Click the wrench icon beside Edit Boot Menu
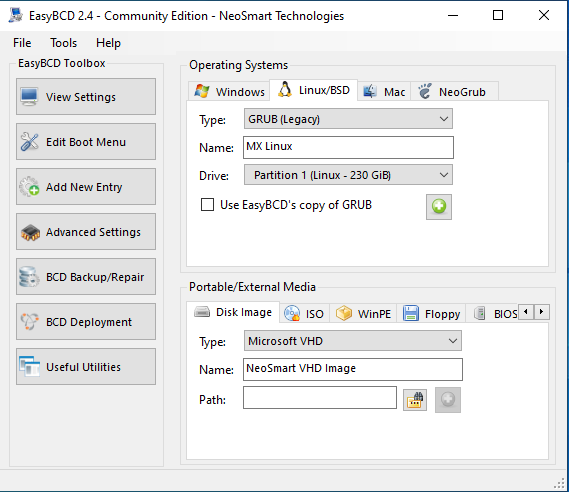This screenshot has height=492, width=569. pos(29,142)
